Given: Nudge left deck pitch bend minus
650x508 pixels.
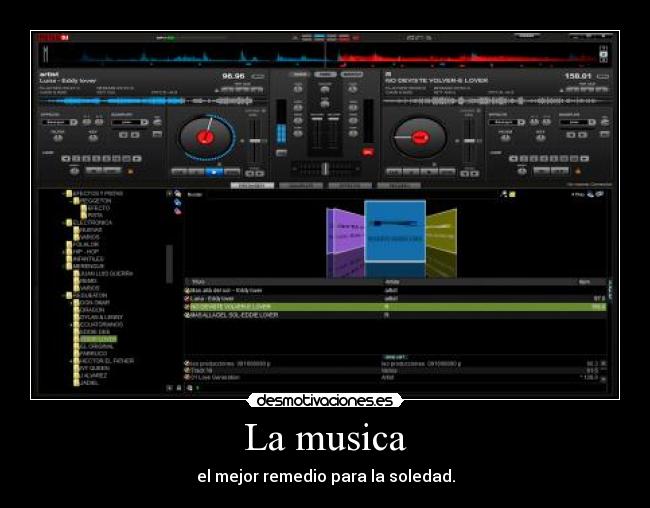Looking at the screenshot, I should [250, 173].
